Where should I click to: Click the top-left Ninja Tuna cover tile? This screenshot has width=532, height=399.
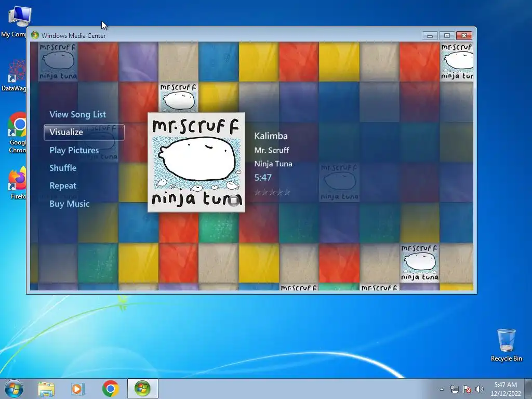point(58,61)
